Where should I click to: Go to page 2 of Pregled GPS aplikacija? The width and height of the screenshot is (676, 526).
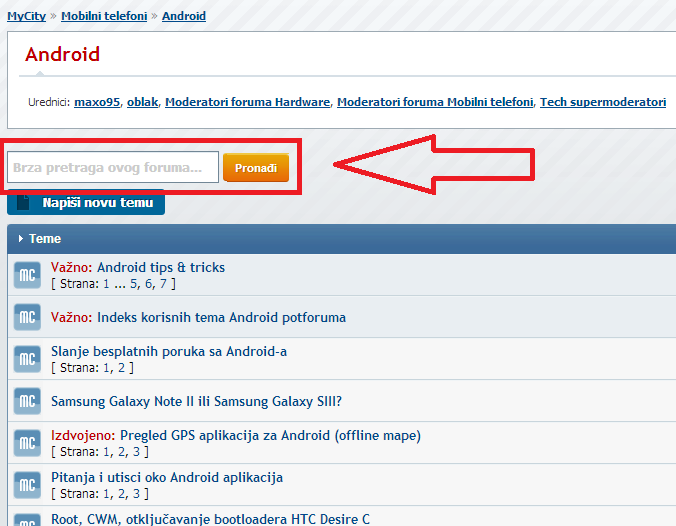[x=121, y=452]
